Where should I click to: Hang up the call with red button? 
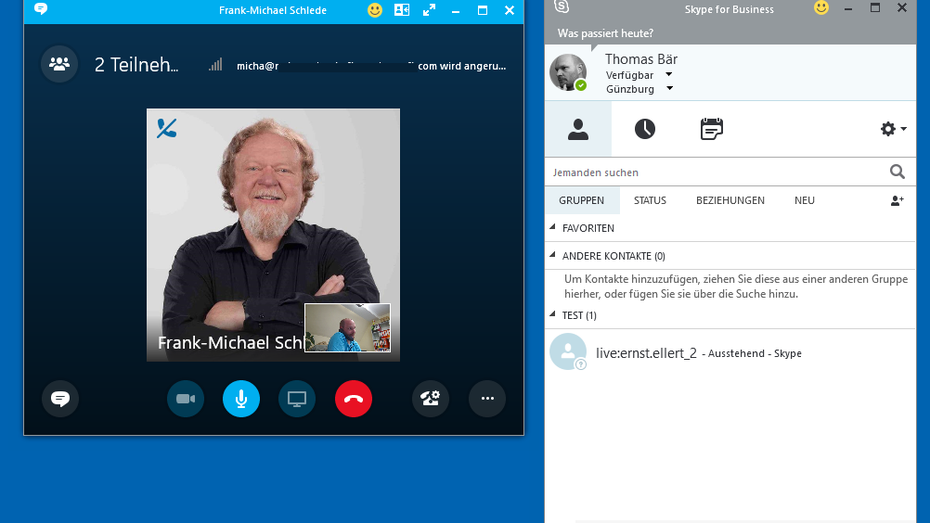[x=353, y=399]
